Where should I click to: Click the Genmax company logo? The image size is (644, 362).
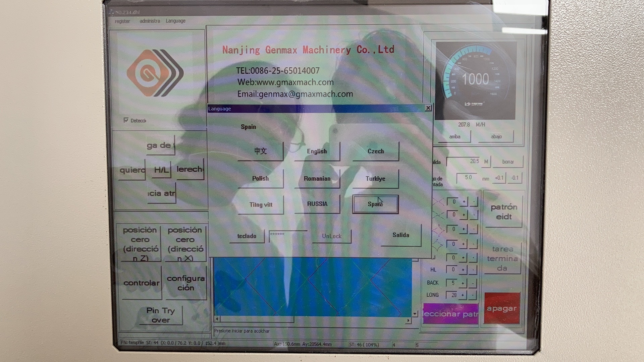pyautogui.click(x=155, y=73)
